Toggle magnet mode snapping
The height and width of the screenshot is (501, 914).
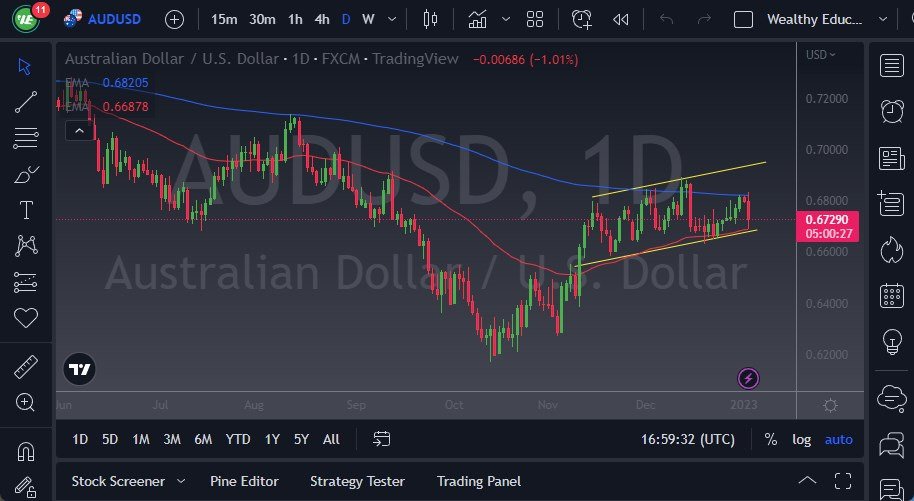pos(26,452)
